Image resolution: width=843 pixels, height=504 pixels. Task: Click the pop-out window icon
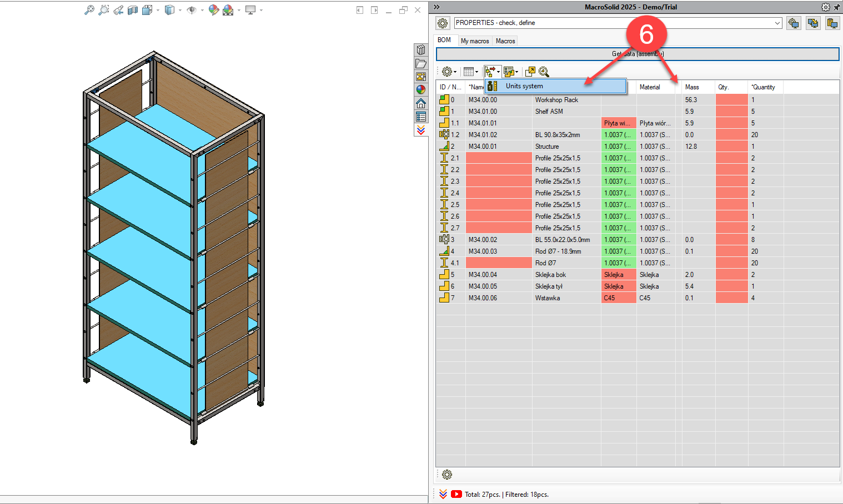pos(530,72)
